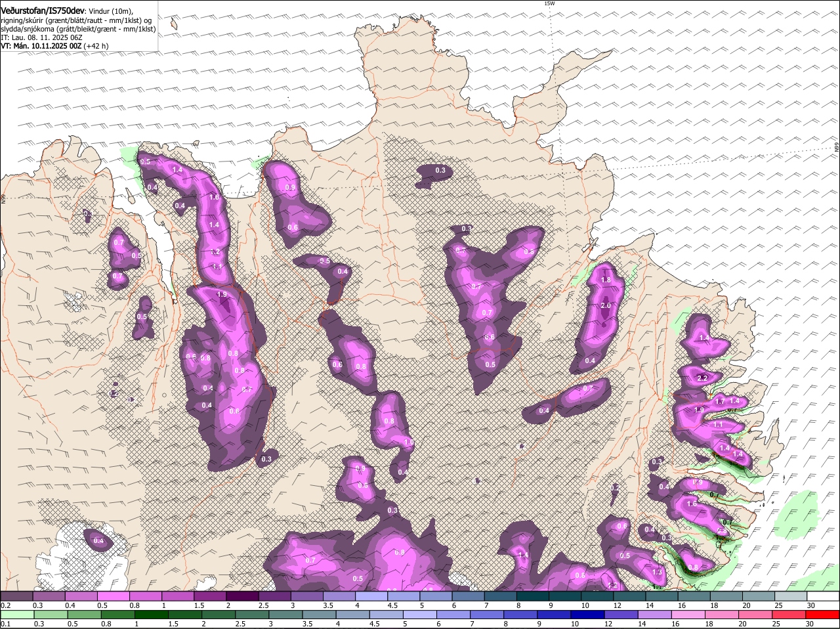The image size is (840, 629).
Task: Click the white swatch above snow label 30
Action: click(x=824, y=596)
